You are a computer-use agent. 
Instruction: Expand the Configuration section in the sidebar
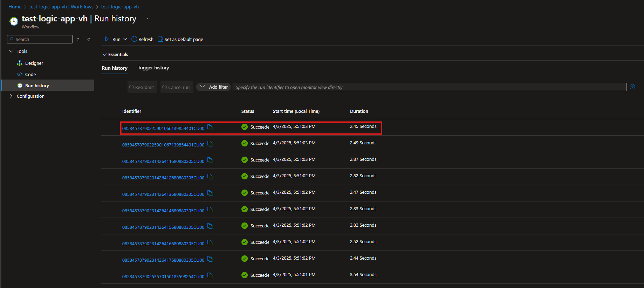coord(11,96)
